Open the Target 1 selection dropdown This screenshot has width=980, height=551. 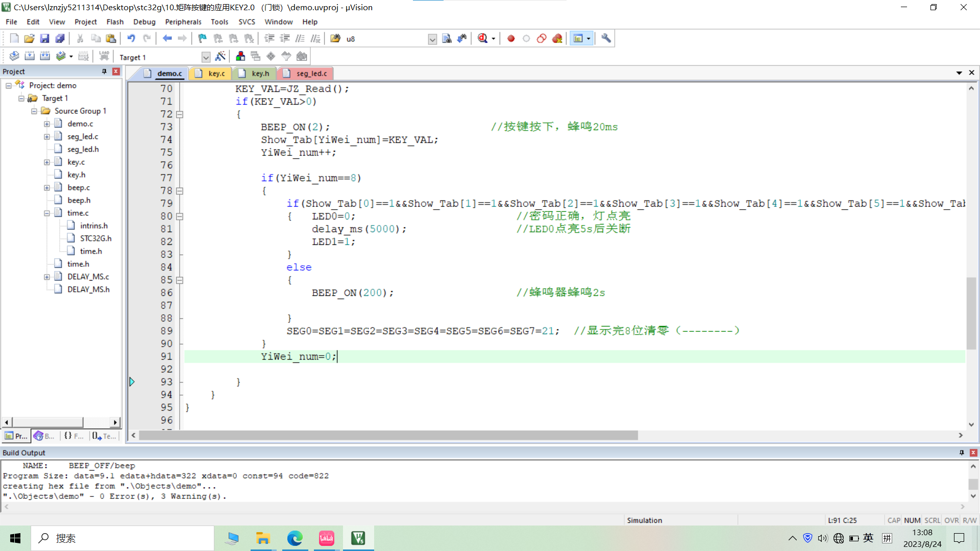(x=206, y=57)
